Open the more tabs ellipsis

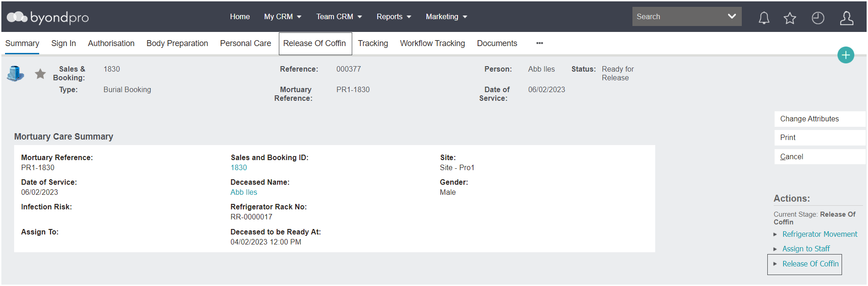click(539, 43)
